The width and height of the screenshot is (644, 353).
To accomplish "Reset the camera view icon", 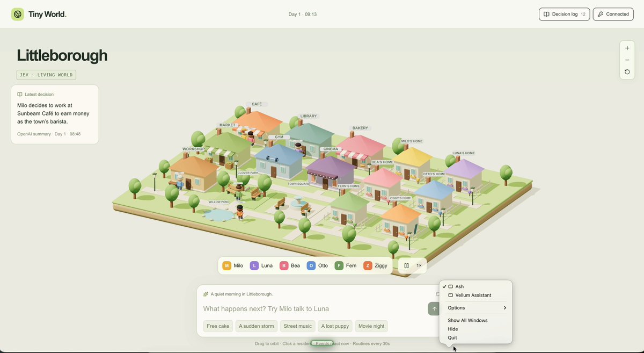I will (627, 72).
